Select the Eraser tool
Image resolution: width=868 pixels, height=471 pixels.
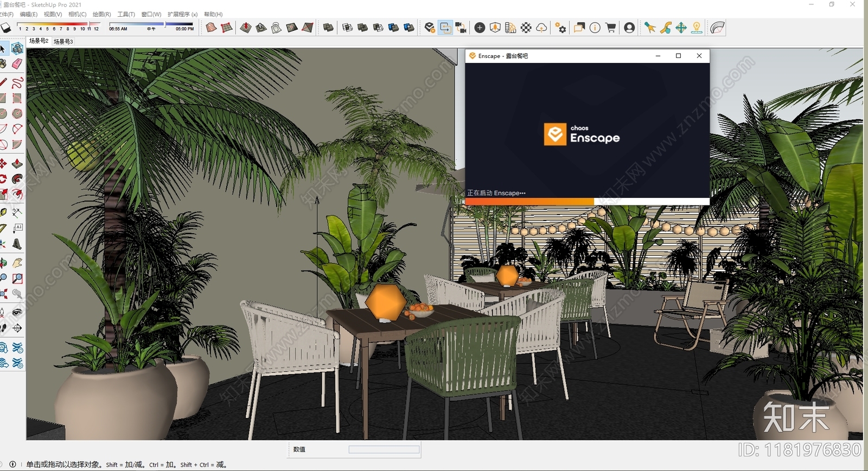coord(17,64)
